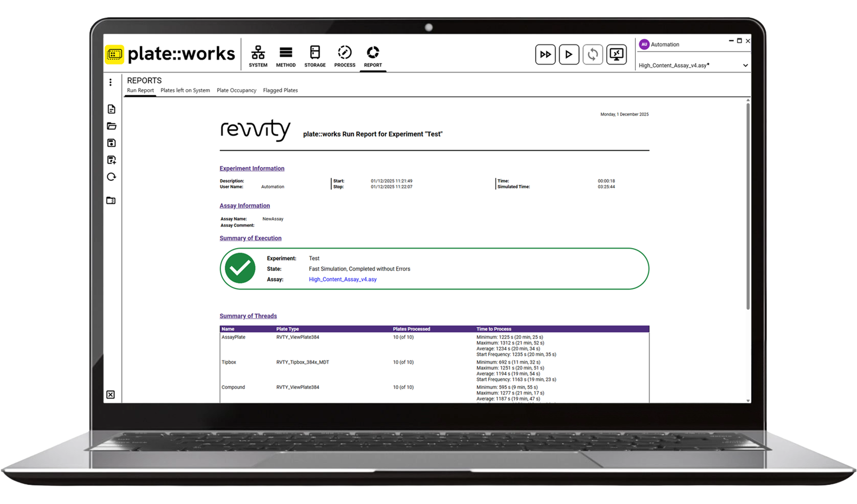Click the simulated time value "03:25:44"
The width and height of the screenshot is (857, 504).
coord(606,187)
